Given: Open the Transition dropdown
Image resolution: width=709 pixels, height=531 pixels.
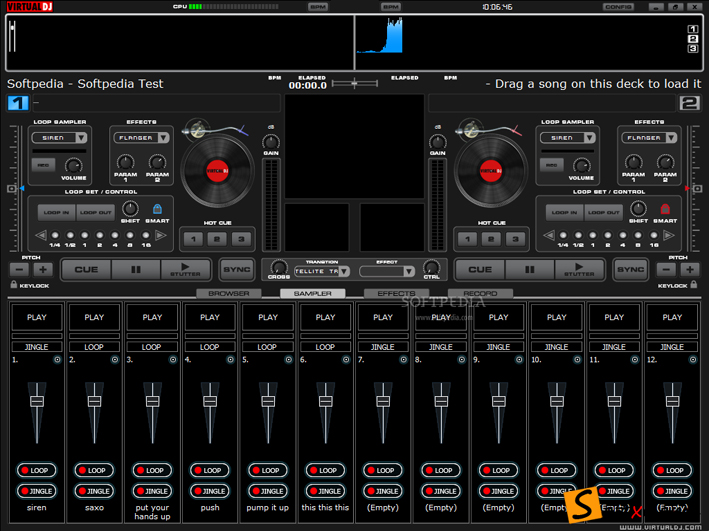Looking at the screenshot, I should [344, 271].
